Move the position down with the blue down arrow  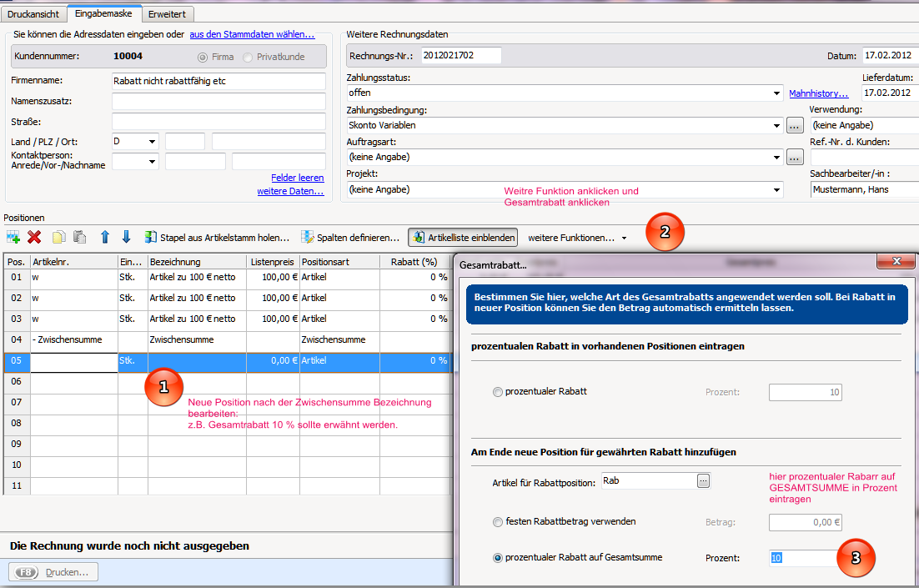point(126,237)
